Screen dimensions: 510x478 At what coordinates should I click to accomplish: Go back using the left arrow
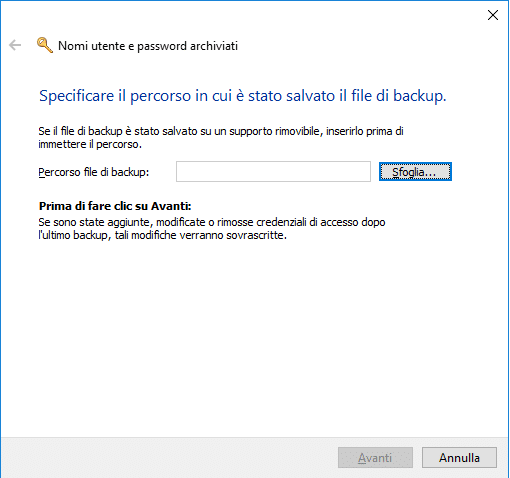(15, 45)
